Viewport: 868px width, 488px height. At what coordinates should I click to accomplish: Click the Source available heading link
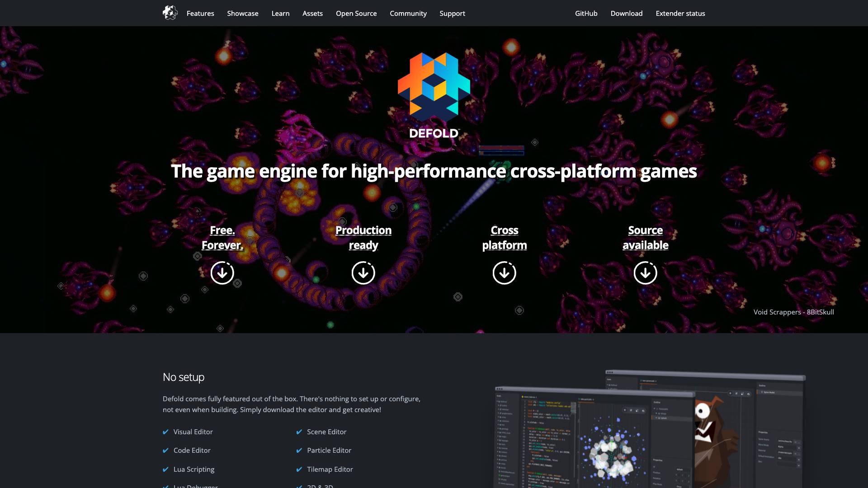[645, 238]
